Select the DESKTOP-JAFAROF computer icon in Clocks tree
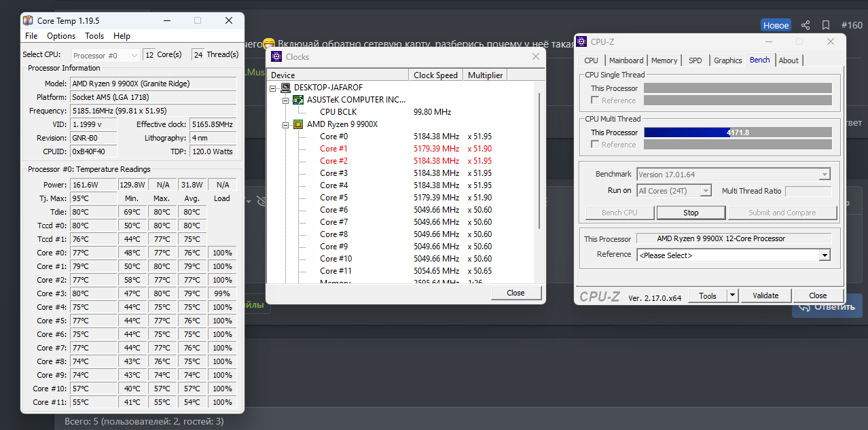The image size is (868, 430). [286, 88]
